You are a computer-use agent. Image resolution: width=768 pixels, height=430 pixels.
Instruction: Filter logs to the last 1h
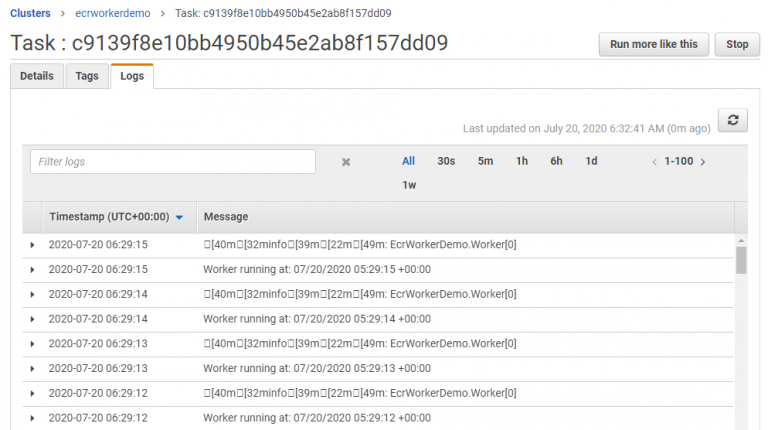click(x=522, y=161)
